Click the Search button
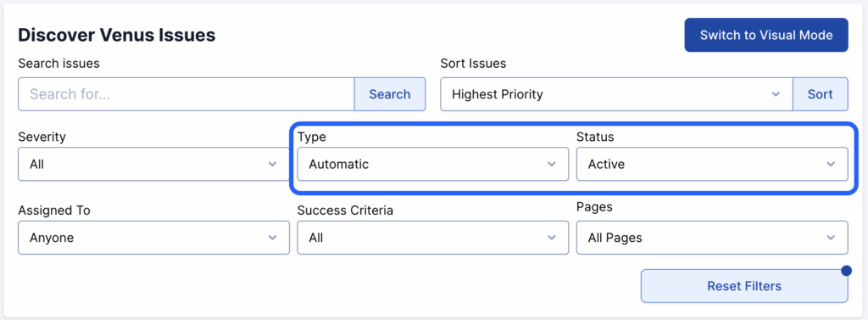The image size is (868, 320). (390, 94)
